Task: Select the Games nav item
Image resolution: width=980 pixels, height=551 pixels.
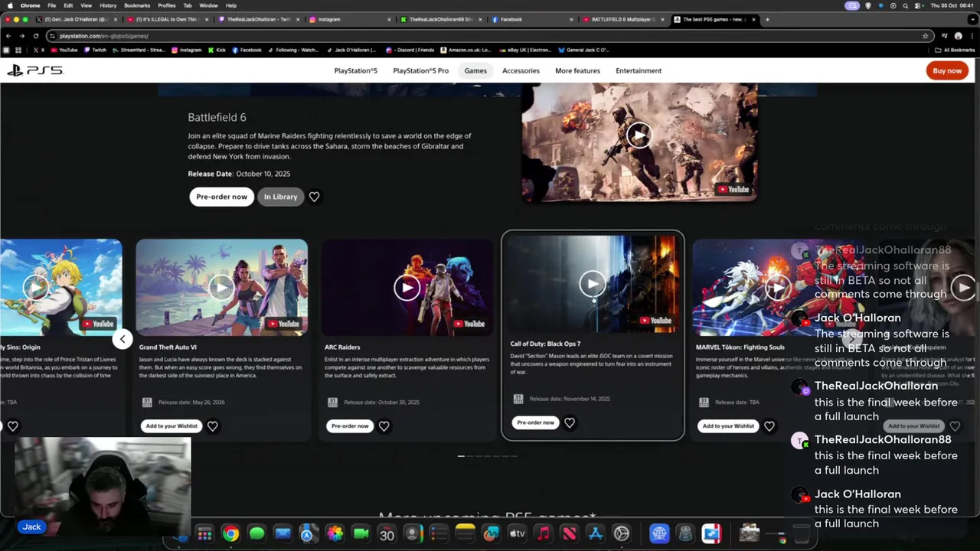Action: [475, 70]
